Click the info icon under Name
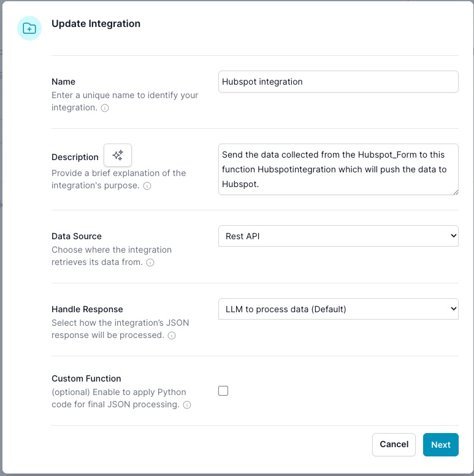 [105, 108]
